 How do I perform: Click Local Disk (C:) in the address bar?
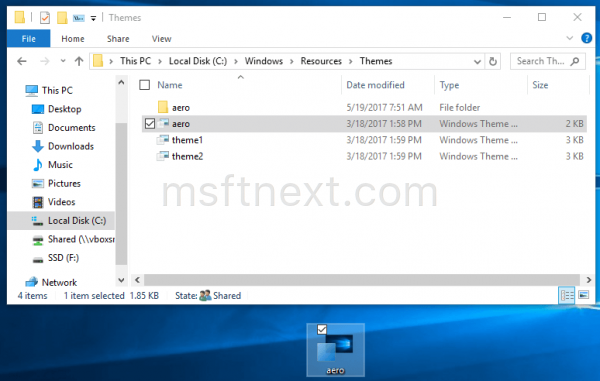pos(198,61)
